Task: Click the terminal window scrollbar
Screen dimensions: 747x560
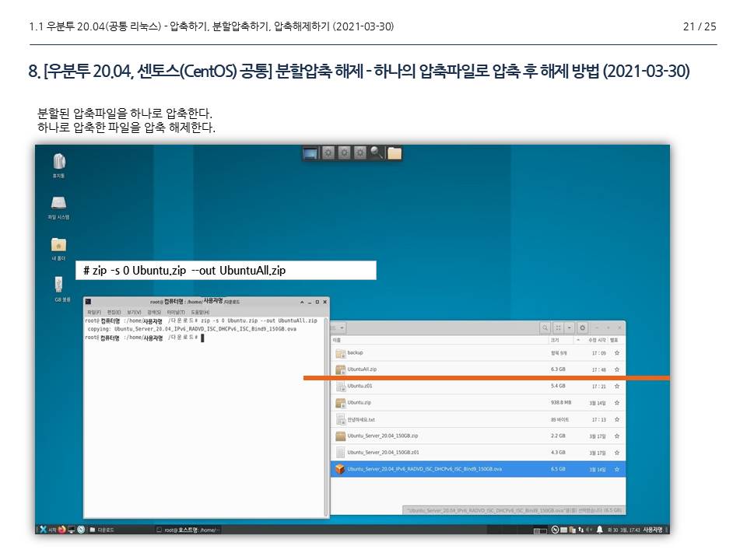Action: click(x=326, y=417)
